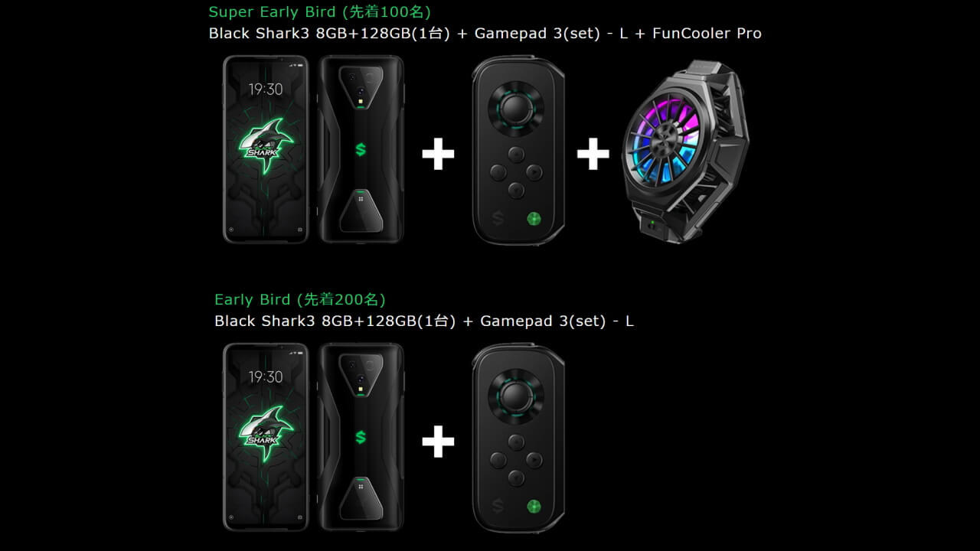Click the bottom phone back-view image
Viewport: 980px width, 551px height.
361,437
